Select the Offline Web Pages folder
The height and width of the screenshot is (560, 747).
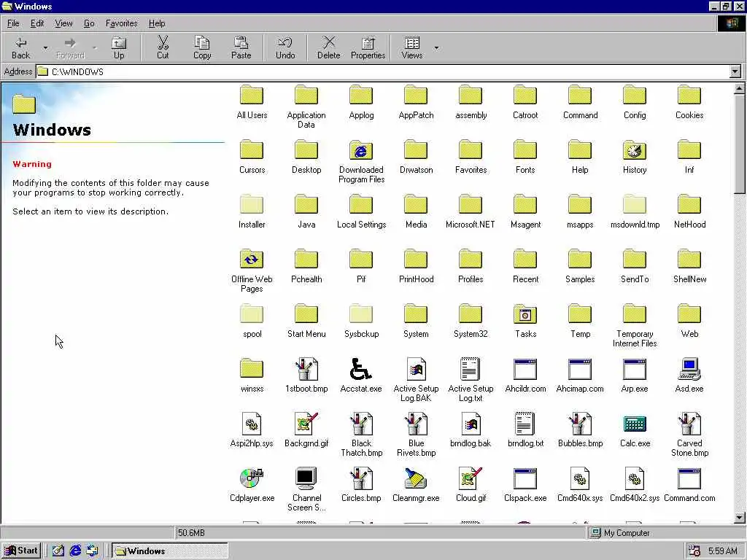point(252,271)
